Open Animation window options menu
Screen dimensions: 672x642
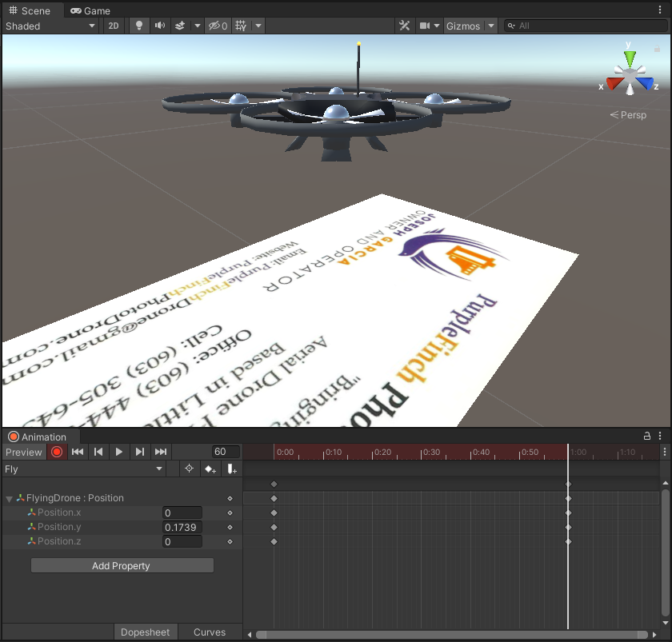click(660, 436)
